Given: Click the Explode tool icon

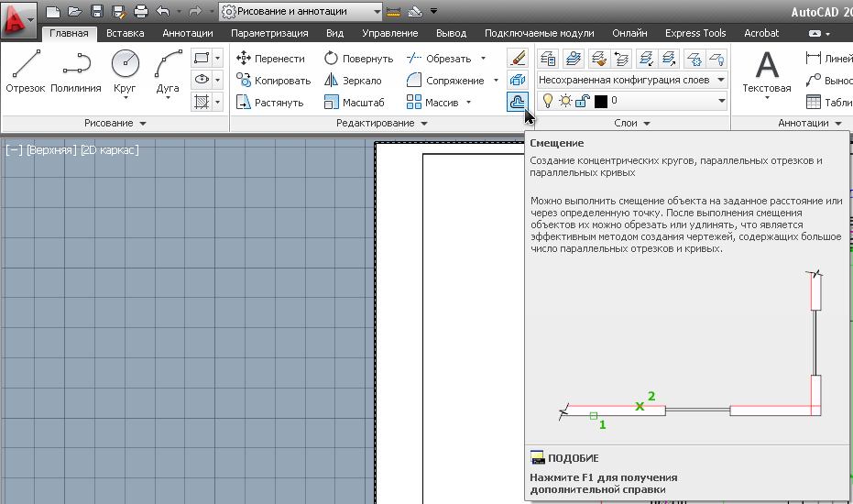Looking at the screenshot, I should tap(518, 80).
